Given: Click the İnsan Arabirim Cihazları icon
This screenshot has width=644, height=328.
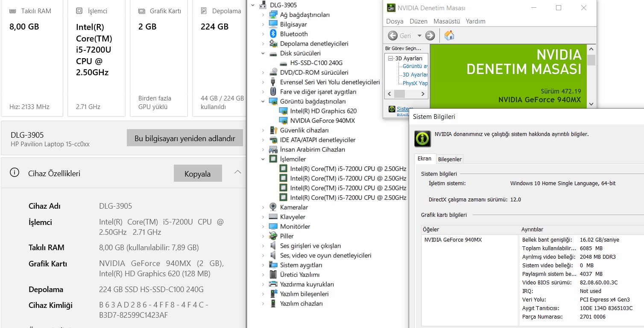Looking at the screenshot, I should [273, 149].
